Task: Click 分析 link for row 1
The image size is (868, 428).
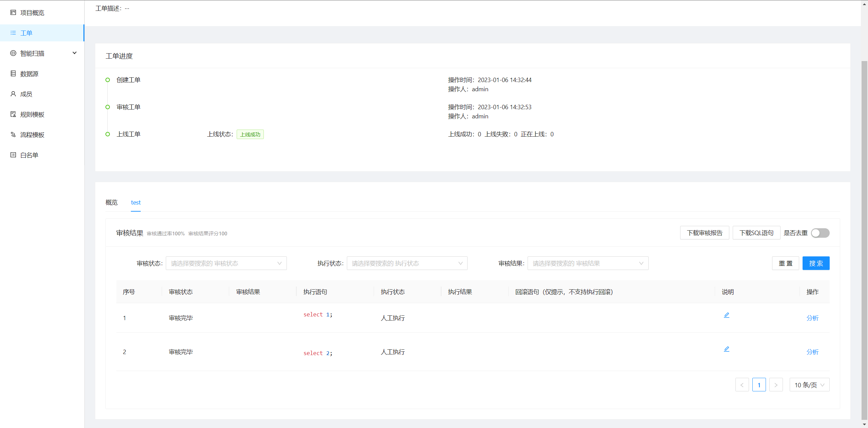Action: tap(812, 318)
